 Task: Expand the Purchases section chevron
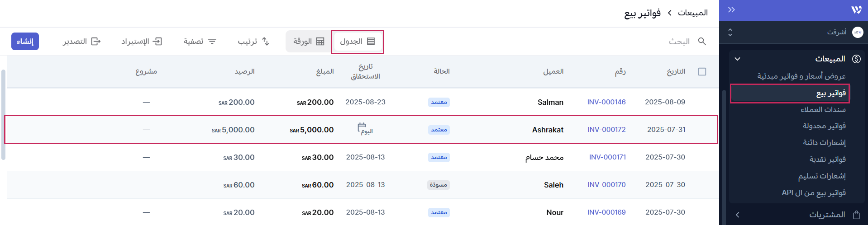click(x=737, y=215)
